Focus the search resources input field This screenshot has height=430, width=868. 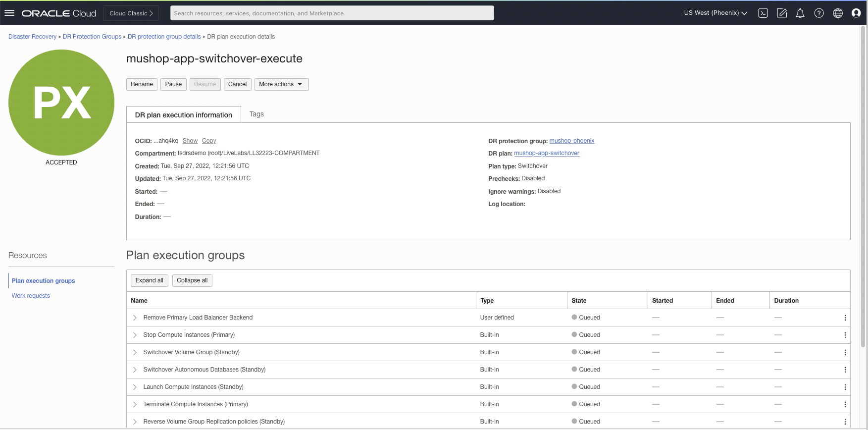(332, 13)
